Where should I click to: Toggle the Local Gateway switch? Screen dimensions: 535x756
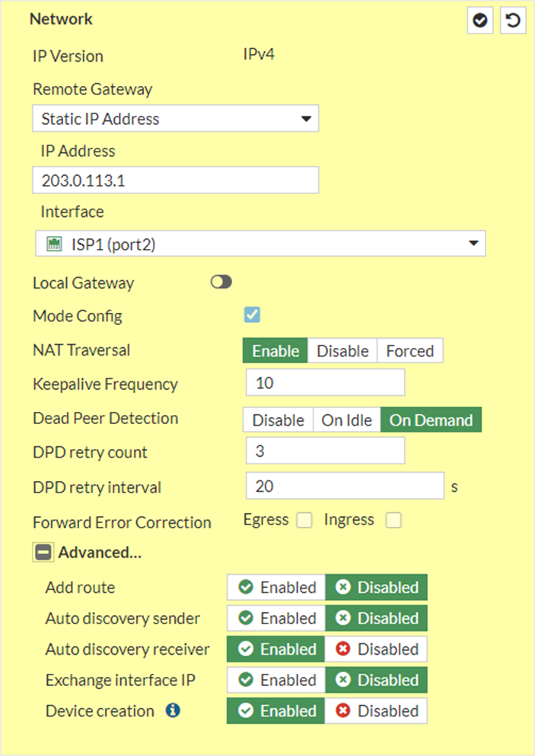pyautogui.click(x=221, y=282)
